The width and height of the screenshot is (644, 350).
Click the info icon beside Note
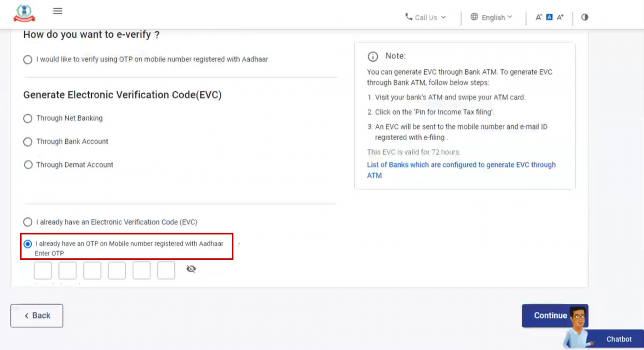pos(373,56)
